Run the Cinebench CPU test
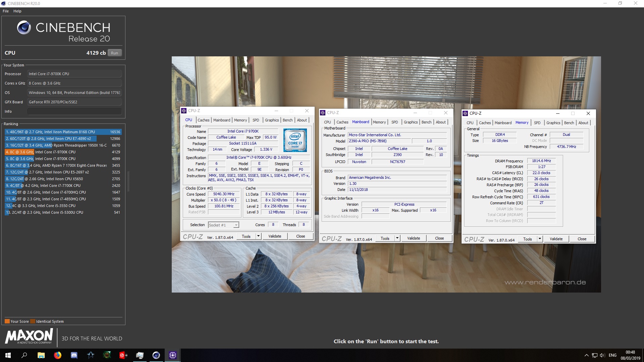This screenshot has width=644, height=362. (115, 53)
